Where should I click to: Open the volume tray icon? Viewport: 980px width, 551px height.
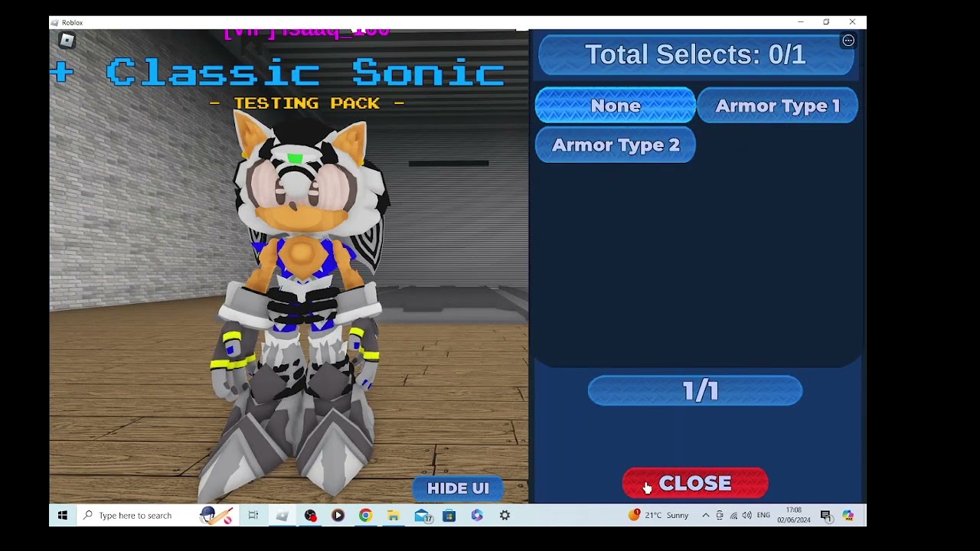point(747,516)
